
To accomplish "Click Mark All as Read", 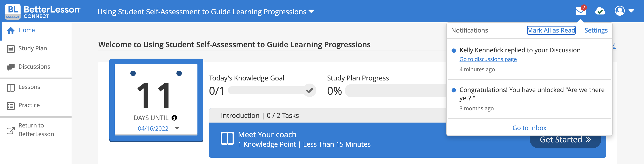I will pyautogui.click(x=551, y=30).
